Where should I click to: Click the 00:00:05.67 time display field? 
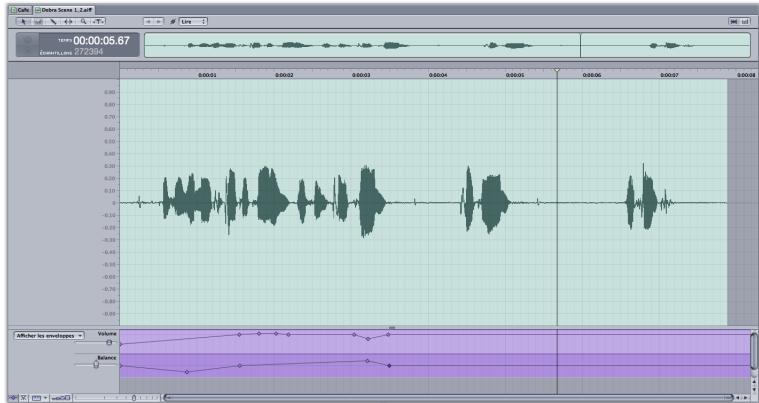(102, 41)
